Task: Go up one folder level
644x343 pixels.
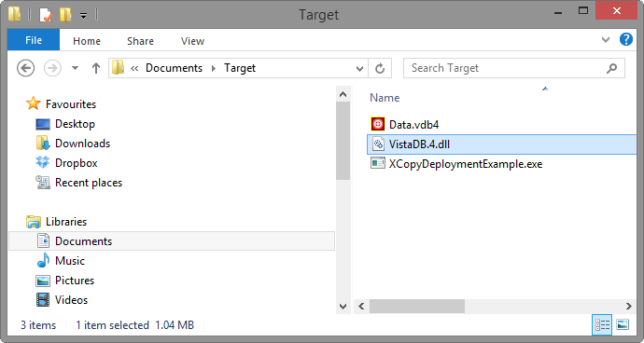Action: click(96, 68)
